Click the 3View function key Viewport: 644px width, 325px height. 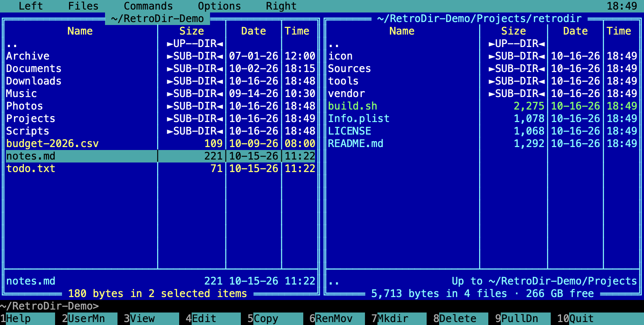151,318
